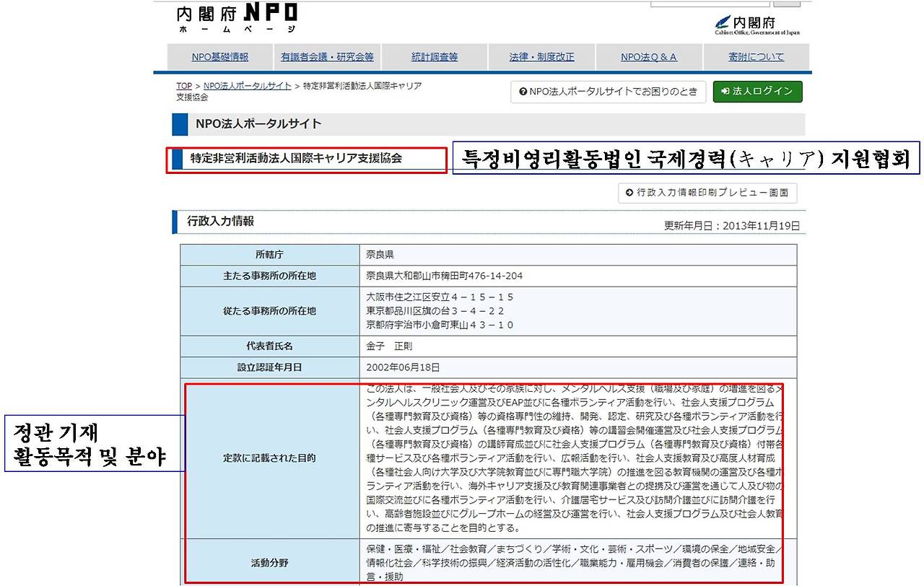The width and height of the screenshot is (924, 586).
Task: Select the representative name 金子 正則
Action: [x=390, y=346]
